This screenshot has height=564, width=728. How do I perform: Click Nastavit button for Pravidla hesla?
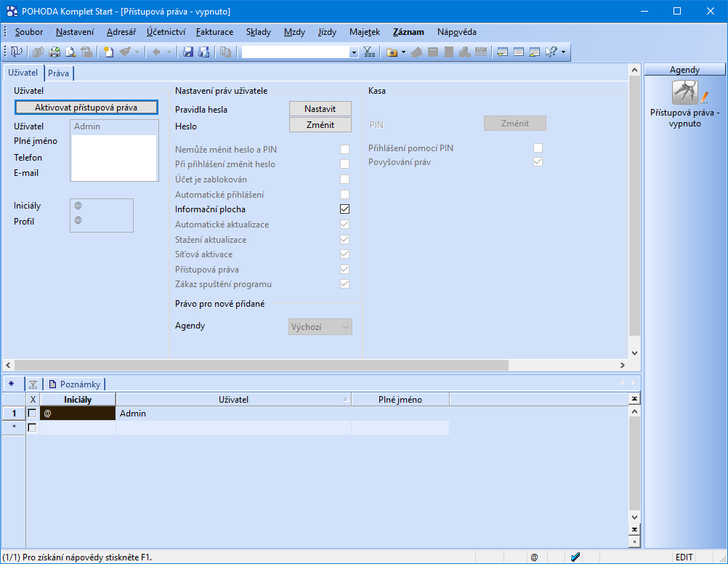click(x=320, y=109)
